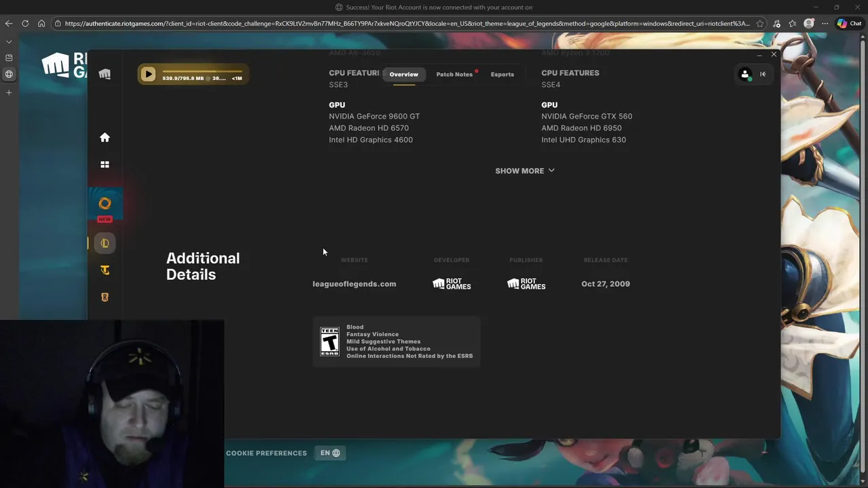Screen dimensions: 868x488
Task: Open the browser favorites list icon
Action: tap(792, 24)
